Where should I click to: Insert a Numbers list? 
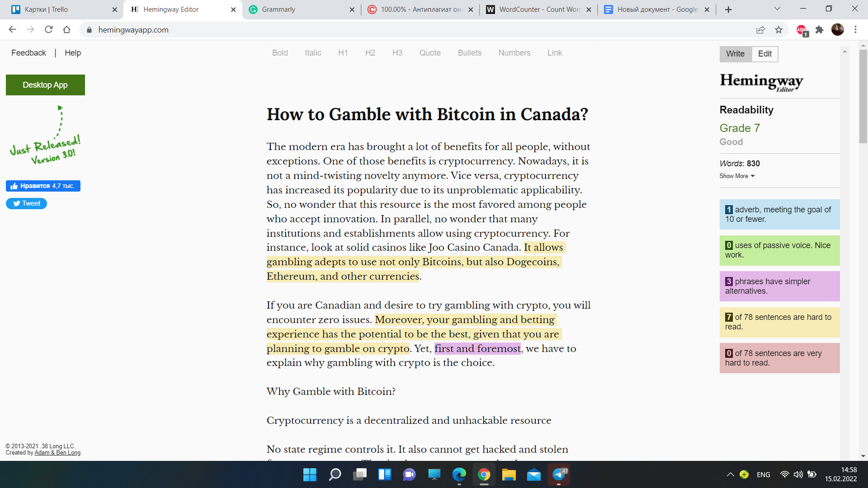click(514, 53)
